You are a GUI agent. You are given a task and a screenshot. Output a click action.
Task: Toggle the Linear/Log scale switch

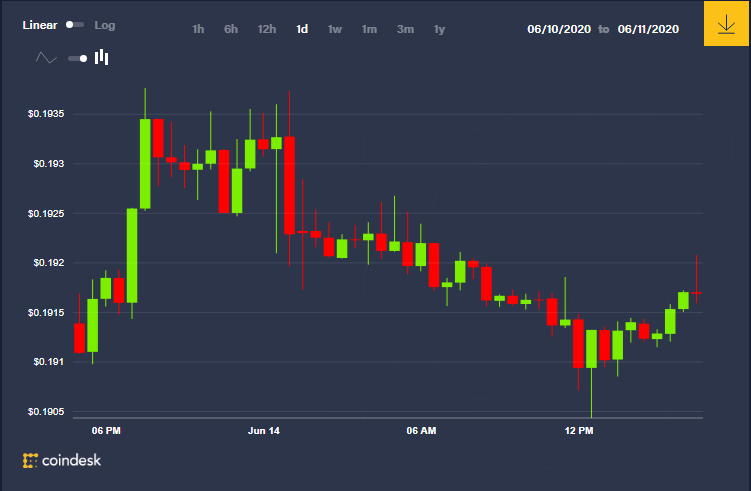(x=75, y=24)
